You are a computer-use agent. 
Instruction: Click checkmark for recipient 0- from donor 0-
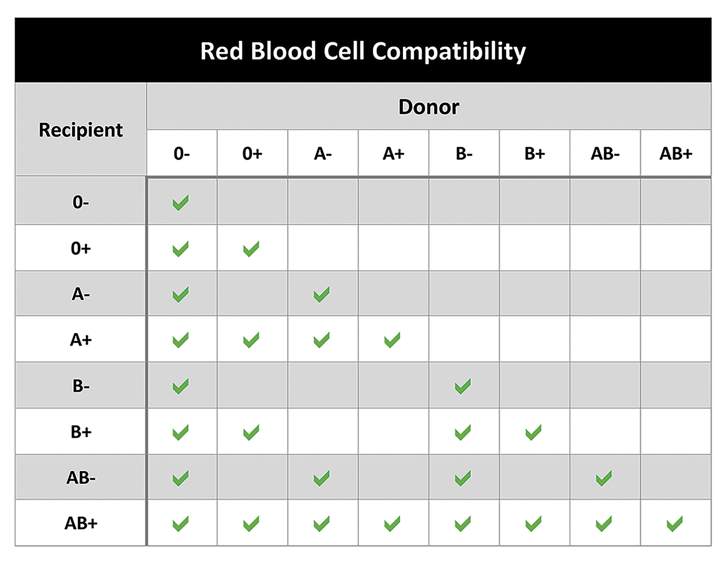(181, 202)
